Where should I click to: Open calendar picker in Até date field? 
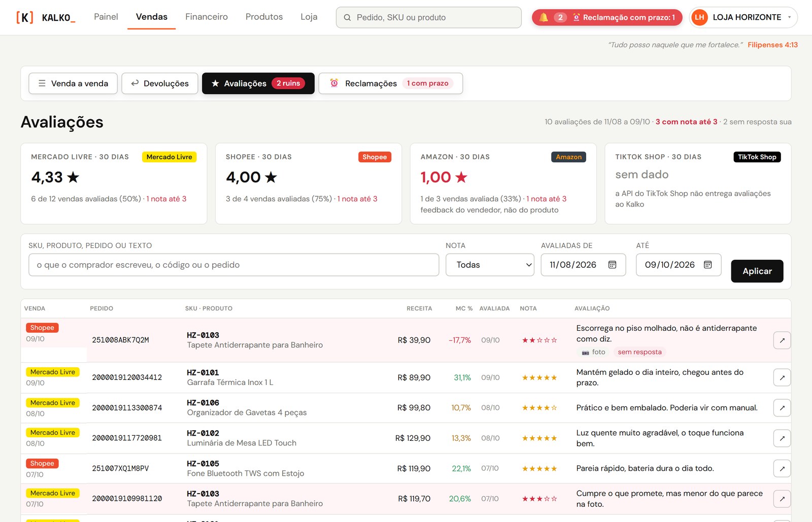coord(708,265)
